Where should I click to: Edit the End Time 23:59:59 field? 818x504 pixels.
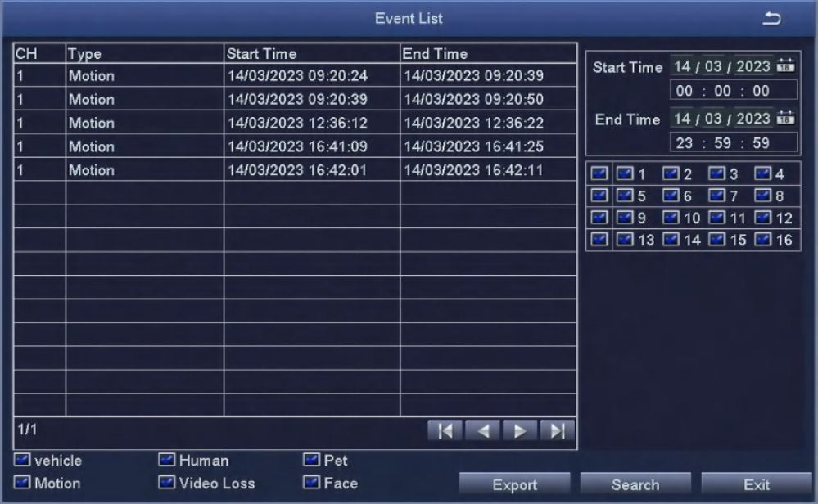click(x=733, y=142)
